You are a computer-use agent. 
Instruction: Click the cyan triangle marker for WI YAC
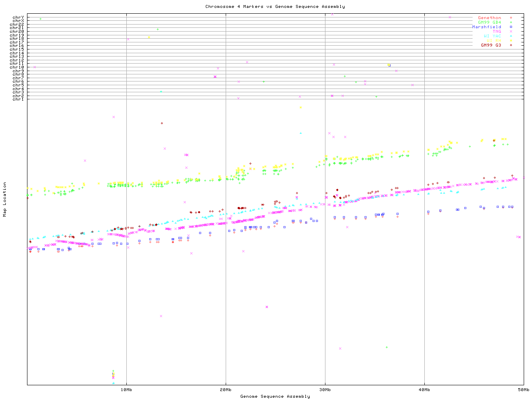[x=511, y=36]
